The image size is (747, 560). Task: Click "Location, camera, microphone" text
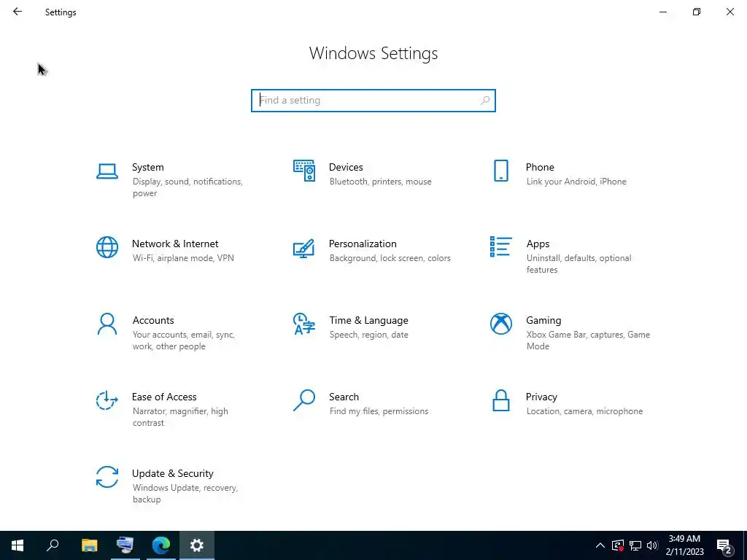tap(584, 411)
